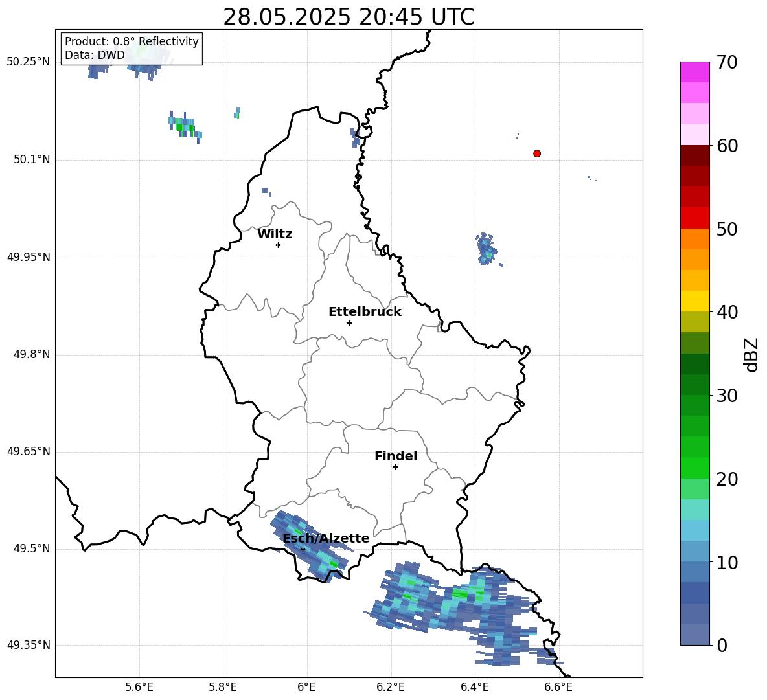Viewport: 767px width, 700px height.
Task: Click the small echo east of Luxembourg border
Action: 487,249
